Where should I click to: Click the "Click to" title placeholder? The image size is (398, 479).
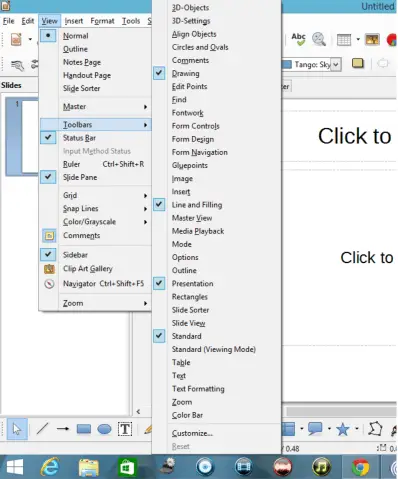click(x=355, y=136)
